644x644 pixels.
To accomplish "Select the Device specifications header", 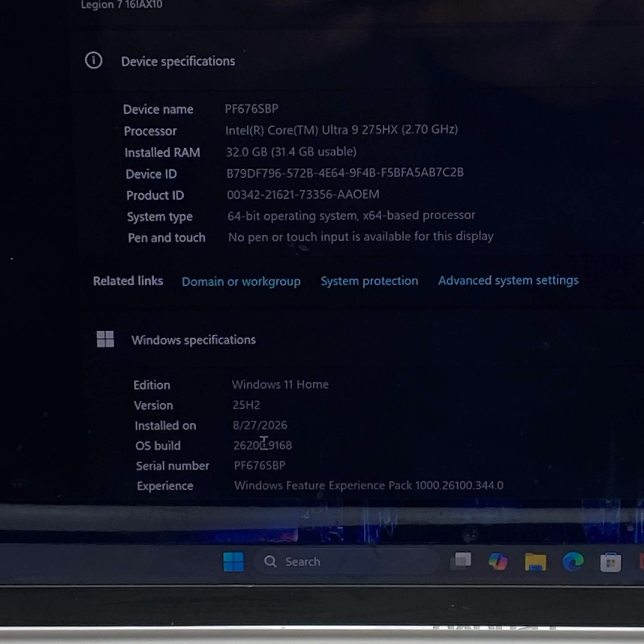I will coord(178,61).
